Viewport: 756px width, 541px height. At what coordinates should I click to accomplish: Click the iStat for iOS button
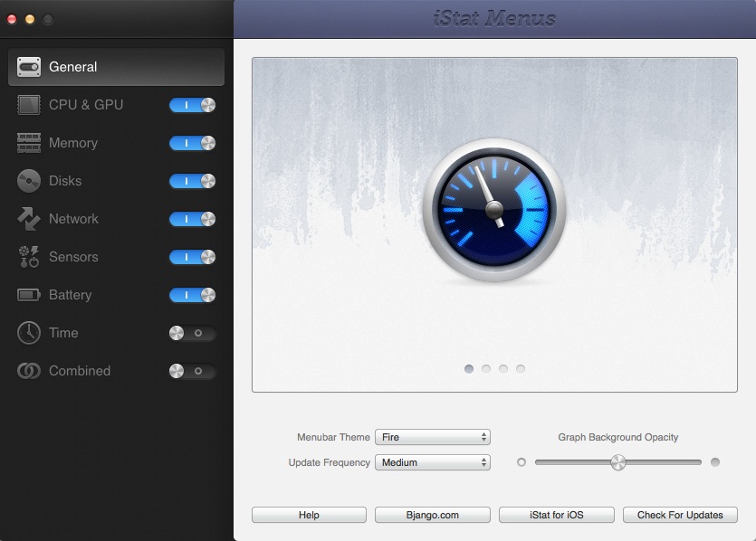click(557, 515)
